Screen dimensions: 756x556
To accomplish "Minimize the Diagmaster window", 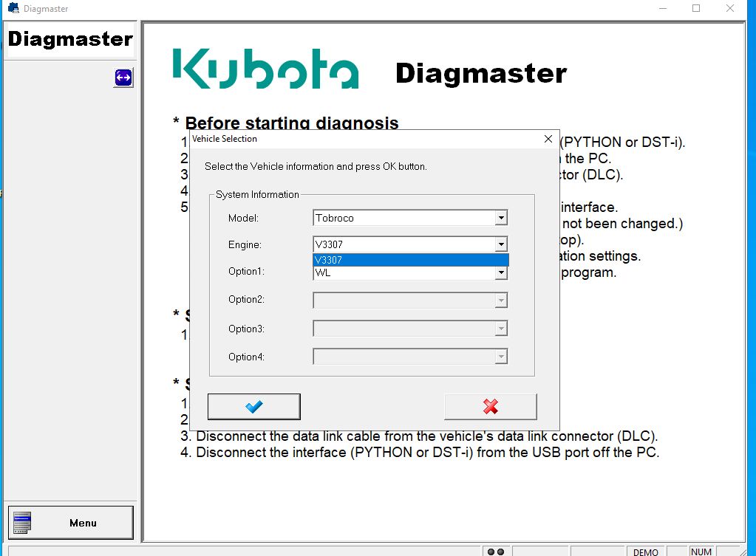I will point(663,8).
